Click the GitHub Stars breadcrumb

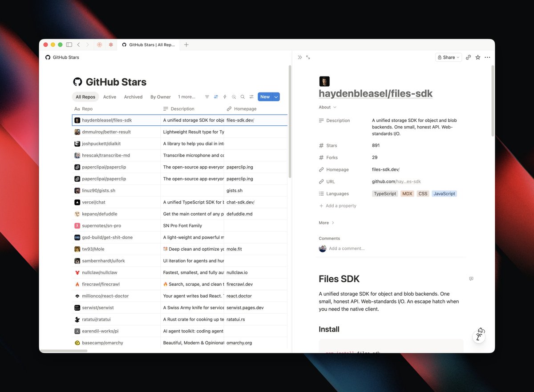click(x=62, y=57)
